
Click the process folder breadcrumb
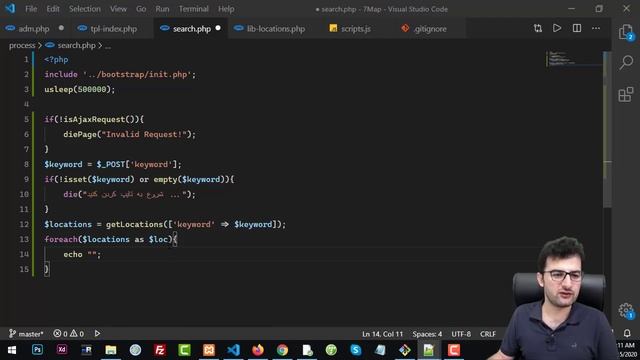pos(22,45)
